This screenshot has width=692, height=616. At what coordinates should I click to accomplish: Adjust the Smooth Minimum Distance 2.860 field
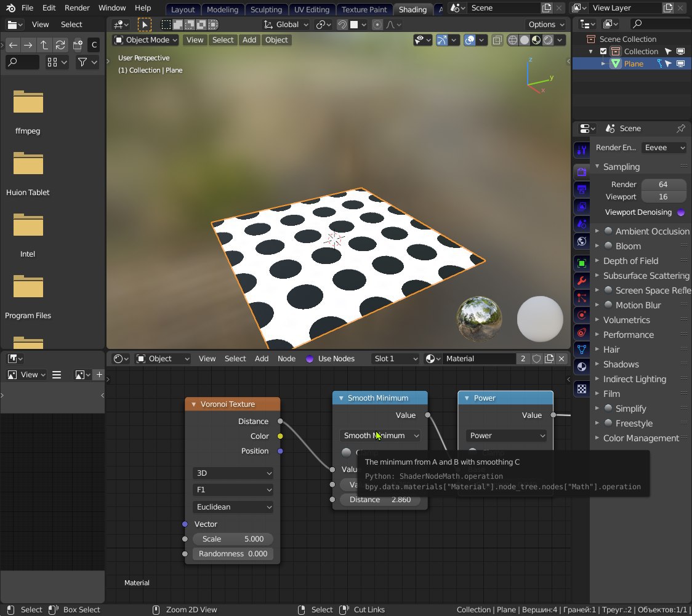pyautogui.click(x=379, y=500)
